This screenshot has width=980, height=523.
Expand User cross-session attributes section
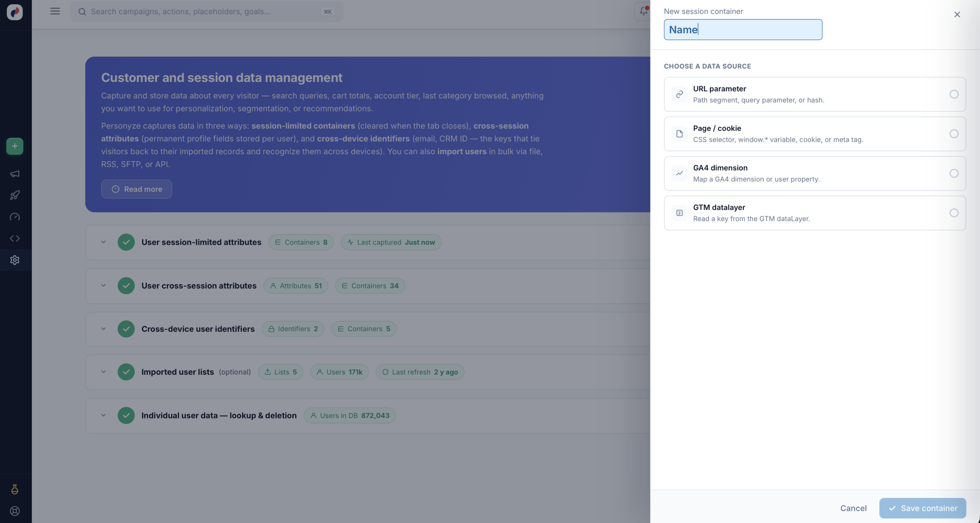[103, 285]
